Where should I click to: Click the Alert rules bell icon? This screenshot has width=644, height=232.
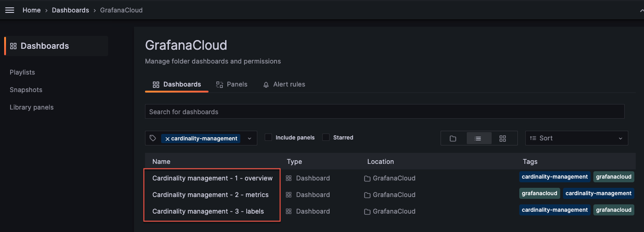[x=266, y=85]
